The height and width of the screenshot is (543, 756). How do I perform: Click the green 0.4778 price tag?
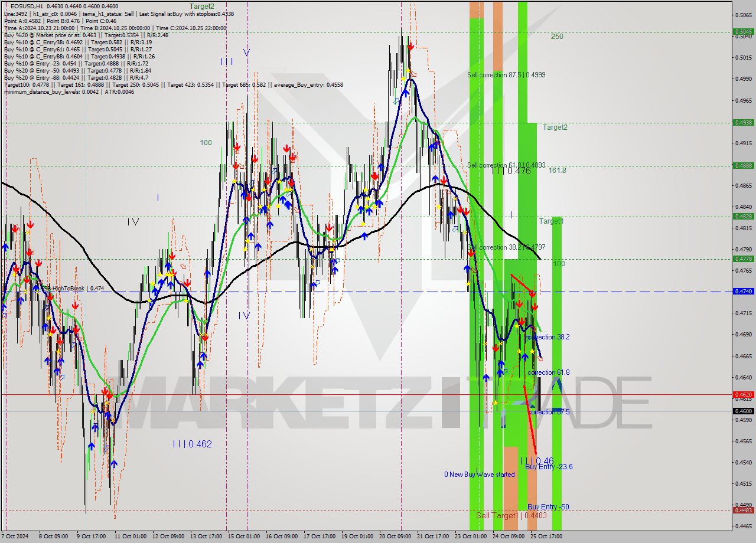click(x=742, y=259)
